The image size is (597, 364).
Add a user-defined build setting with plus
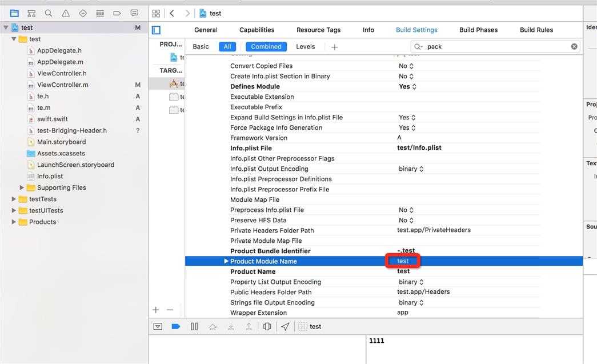(334, 47)
